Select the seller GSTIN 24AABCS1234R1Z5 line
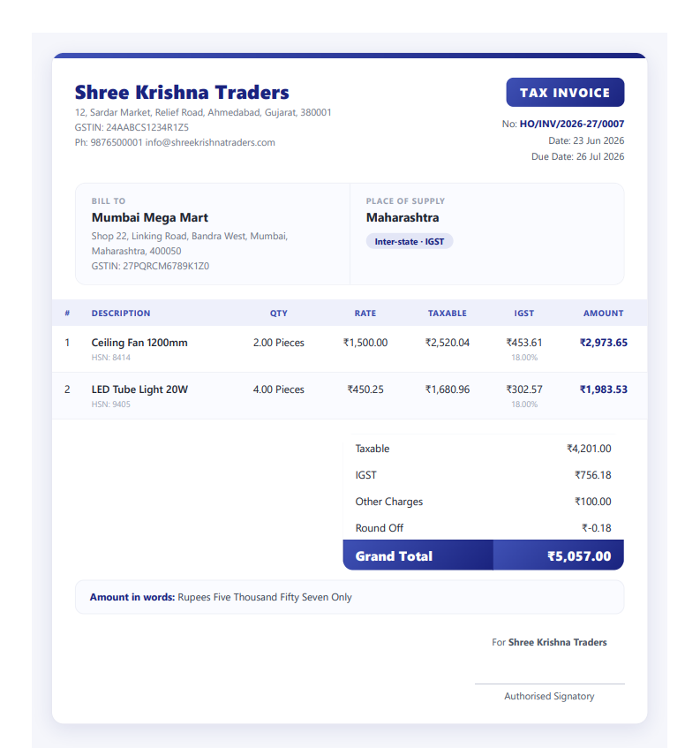 (132, 127)
